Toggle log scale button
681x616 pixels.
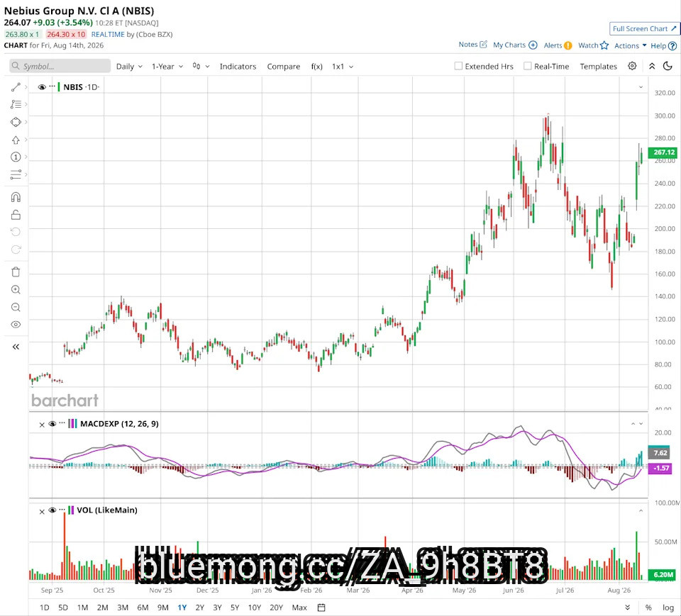point(668,607)
